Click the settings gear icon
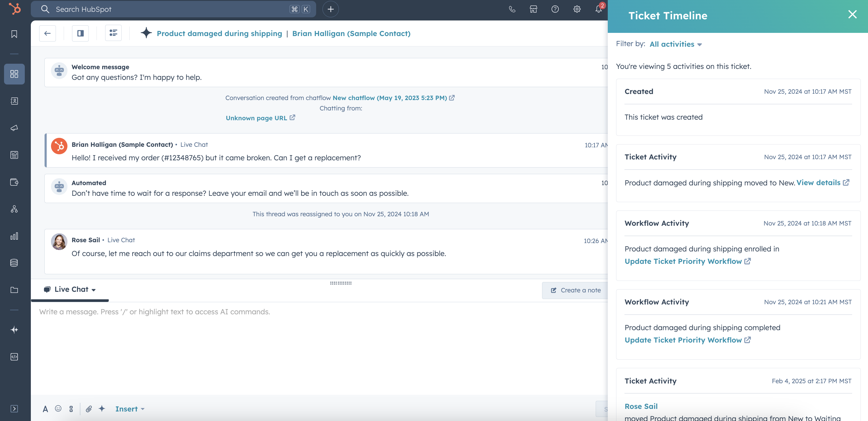This screenshot has width=868, height=421. (577, 9)
